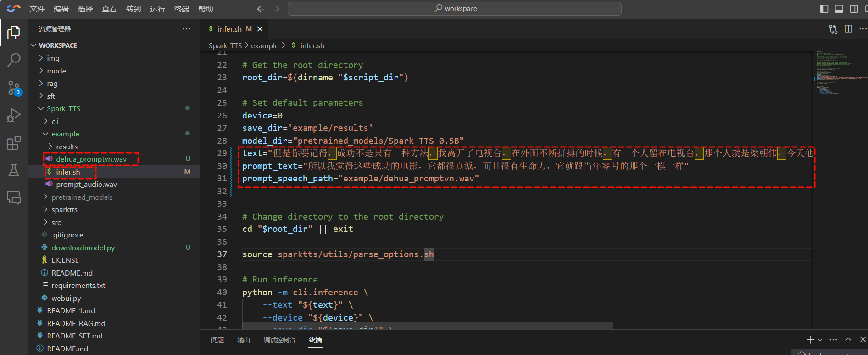868x355 pixels.
Task: Open the 转到 menu
Action: (134, 9)
